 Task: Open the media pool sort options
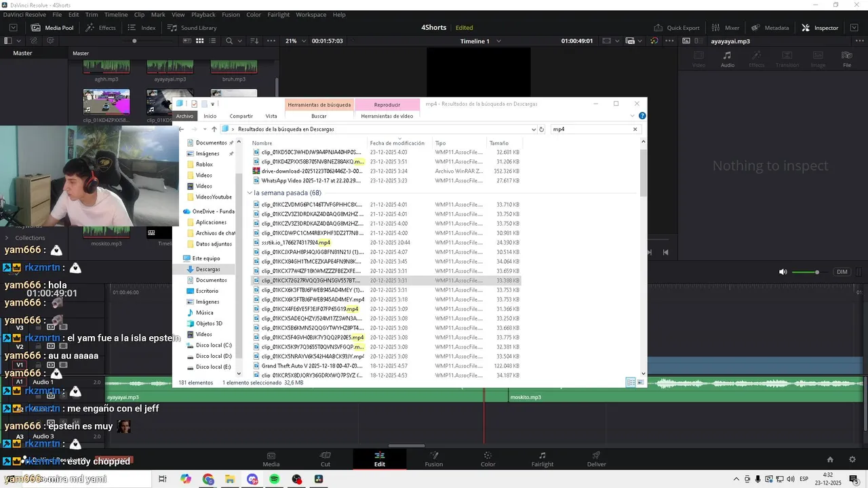[254, 41]
